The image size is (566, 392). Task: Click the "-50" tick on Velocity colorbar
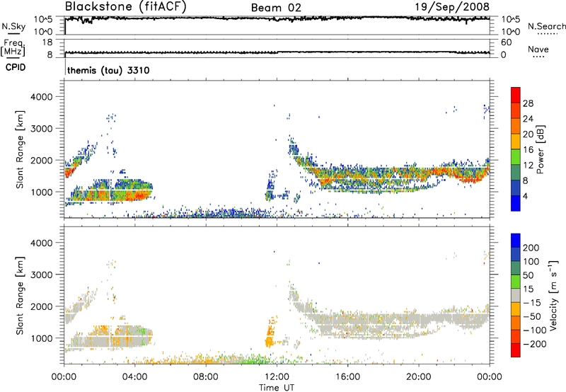pos(532,316)
